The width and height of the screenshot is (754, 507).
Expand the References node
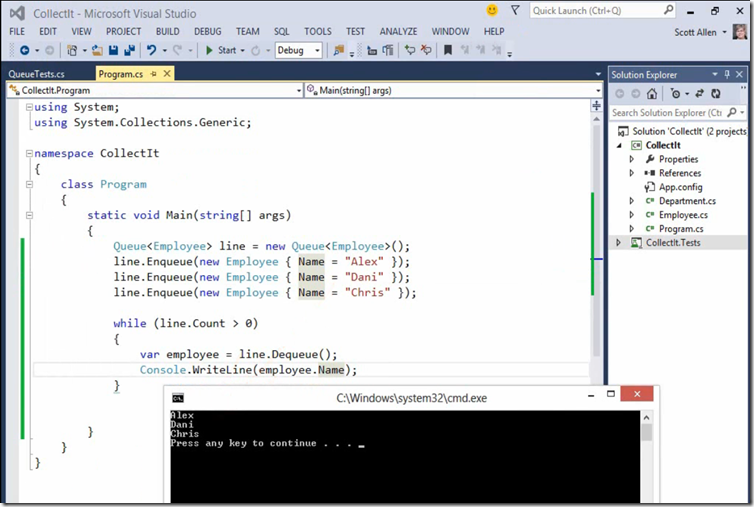tap(632, 173)
